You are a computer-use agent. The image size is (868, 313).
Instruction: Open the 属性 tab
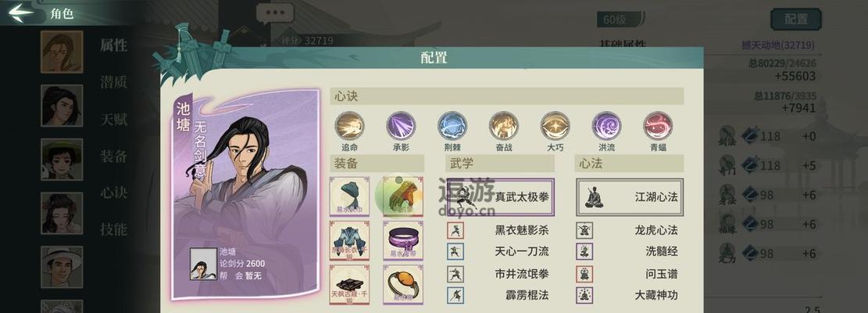(x=113, y=45)
